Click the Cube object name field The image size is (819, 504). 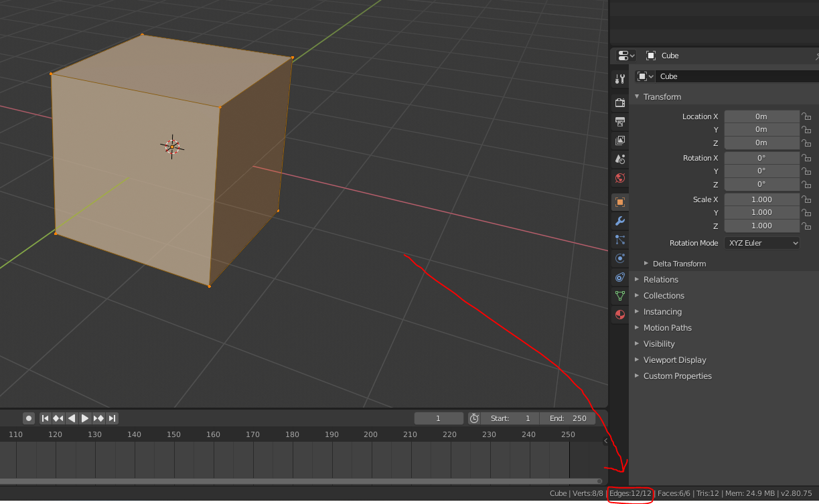(737, 76)
